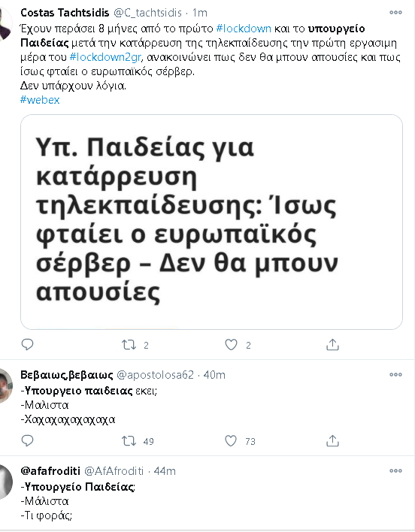Screen dimensions: 415x532
Task: Like Costas Tachtsidis's tweet
Action: (x=231, y=345)
